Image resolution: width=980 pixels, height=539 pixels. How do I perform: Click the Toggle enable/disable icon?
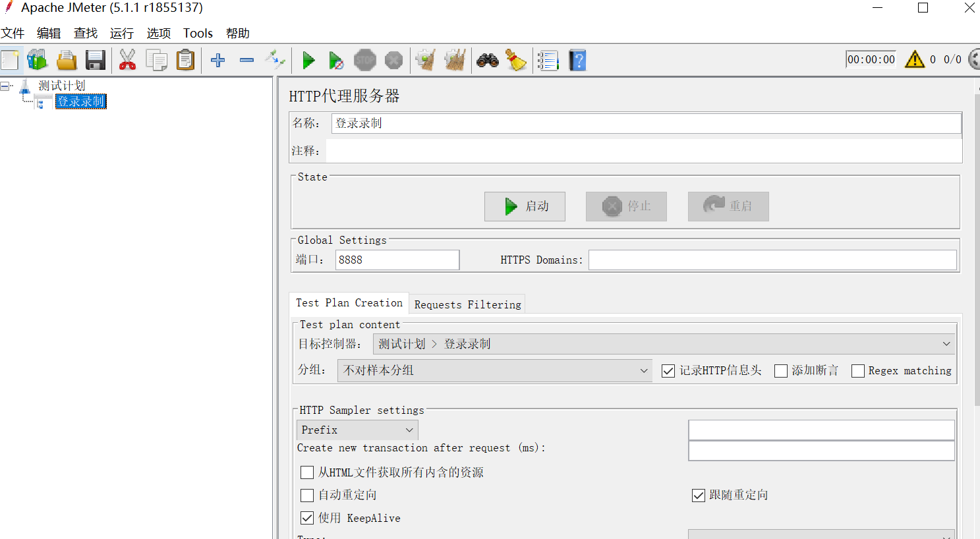click(x=275, y=60)
